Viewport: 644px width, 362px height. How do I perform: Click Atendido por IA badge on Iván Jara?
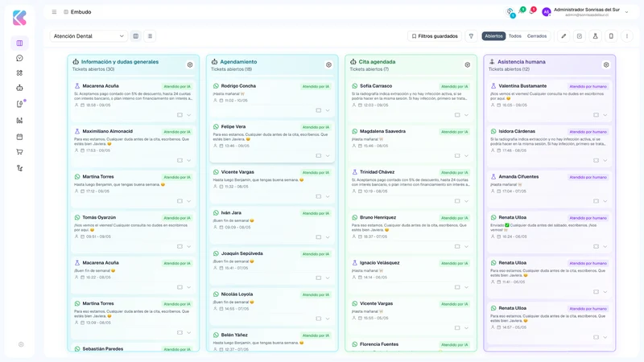(316, 213)
